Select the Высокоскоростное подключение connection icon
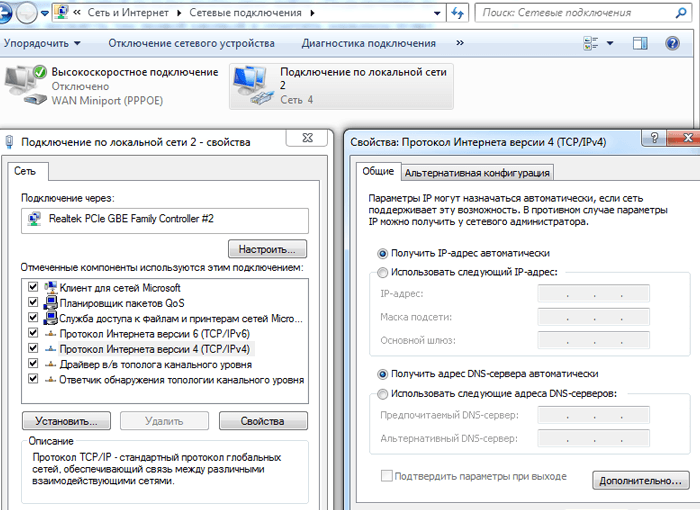 pyautogui.click(x=26, y=85)
